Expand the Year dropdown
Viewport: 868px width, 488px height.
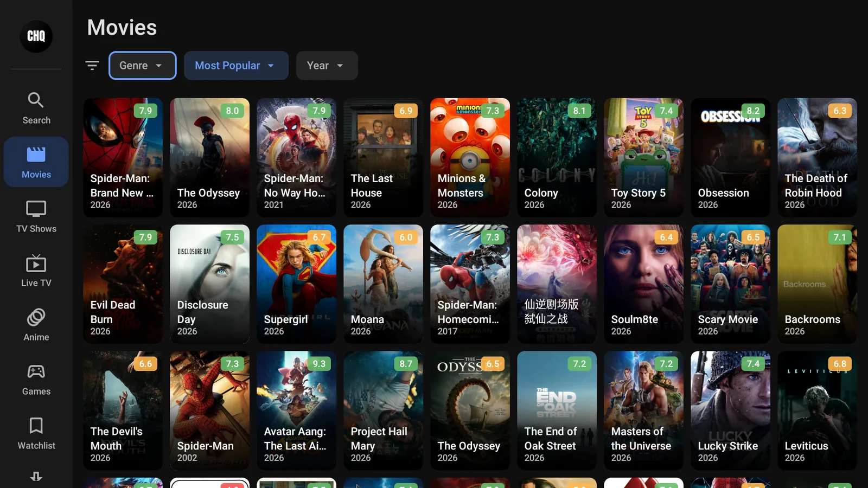click(327, 66)
